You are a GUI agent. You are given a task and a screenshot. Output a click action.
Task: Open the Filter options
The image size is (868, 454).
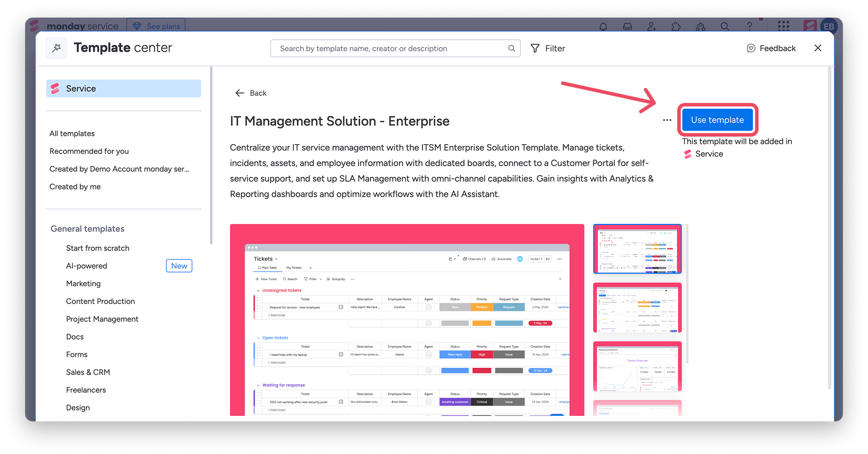tap(548, 48)
